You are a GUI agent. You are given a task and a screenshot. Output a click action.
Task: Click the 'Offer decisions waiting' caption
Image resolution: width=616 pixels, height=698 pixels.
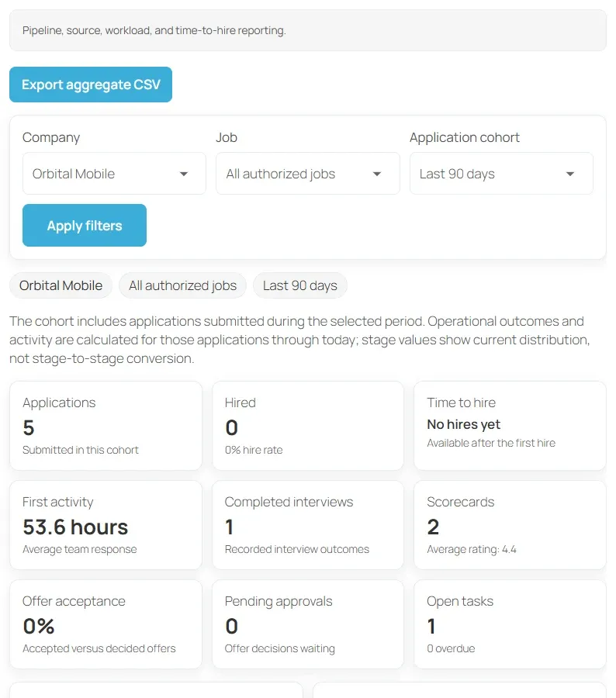tap(280, 648)
